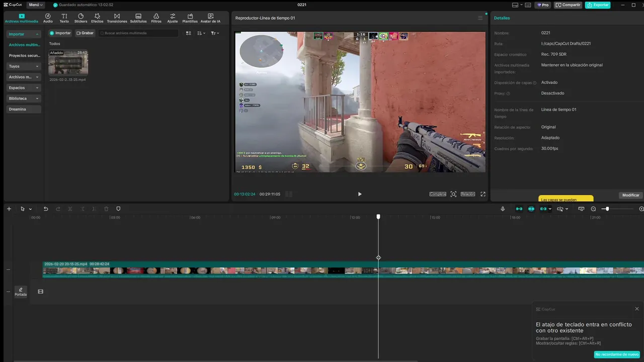Click the marker shield icon
Viewport: 644px width, 362px height.
[118, 209]
